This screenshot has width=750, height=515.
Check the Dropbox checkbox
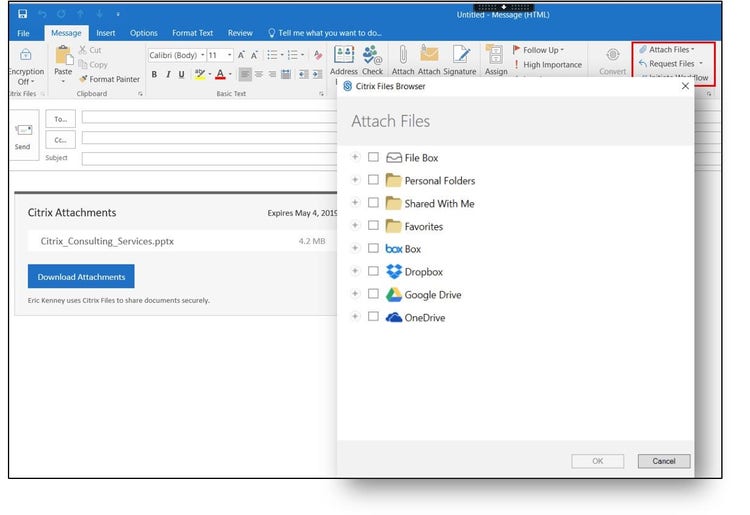click(374, 271)
